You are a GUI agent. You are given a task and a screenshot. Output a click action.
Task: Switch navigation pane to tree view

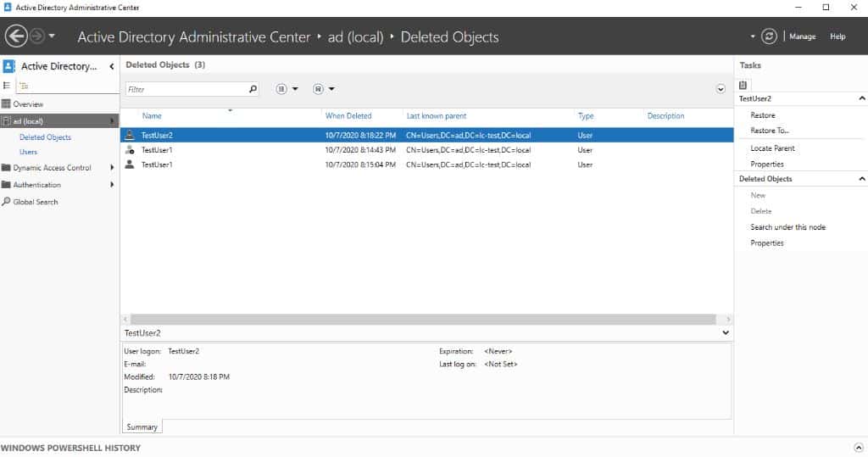click(x=23, y=86)
